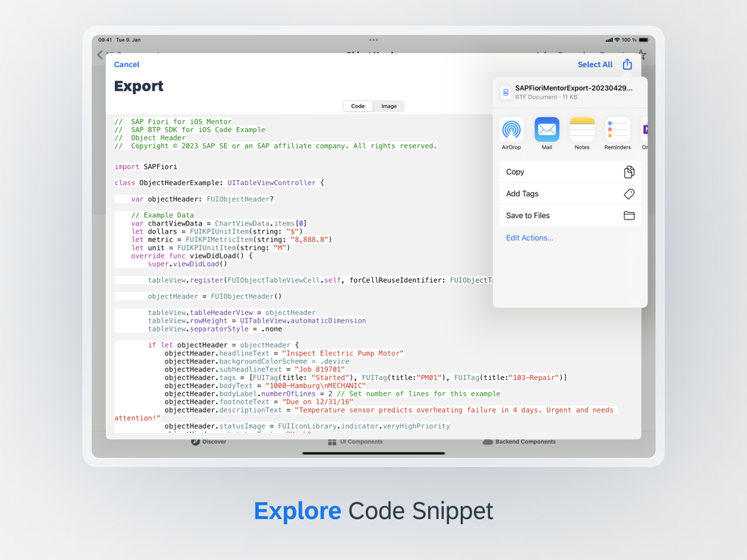747x560 pixels.
Task: Open Discover tab in bottom bar
Action: coord(208,442)
